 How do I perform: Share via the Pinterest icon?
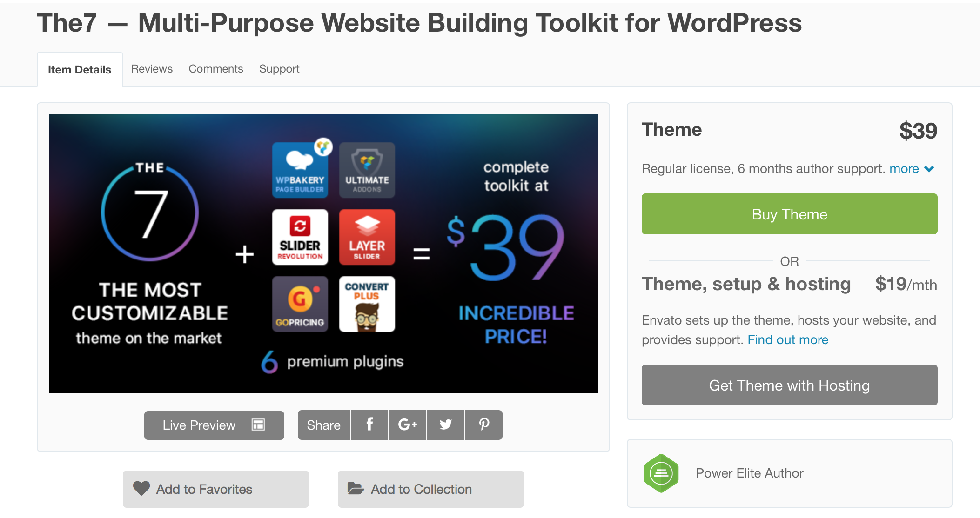click(x=484, y=425)
